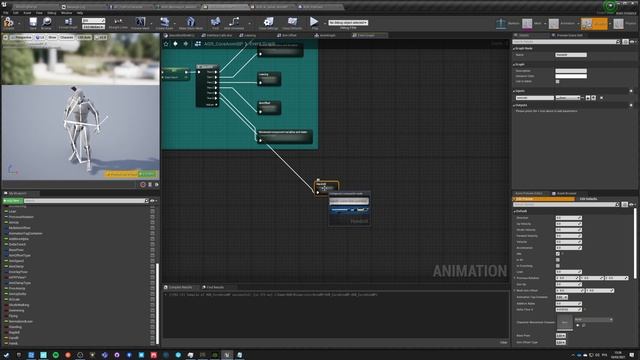Click the Create Asset toolbar icon
Image resolution: width=640 pixels, height=360 pixels.
(x=164, y=23)
